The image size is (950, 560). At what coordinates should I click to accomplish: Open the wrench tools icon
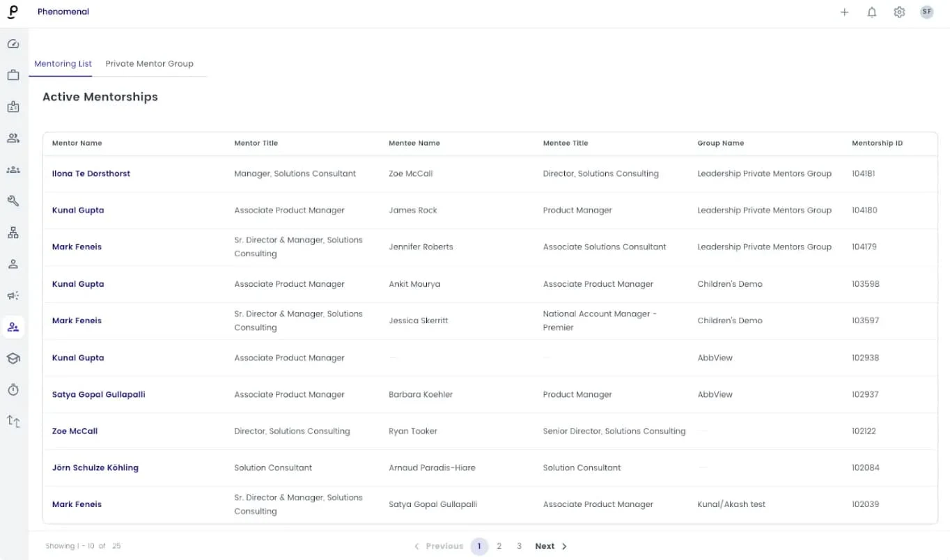point(13,201)
